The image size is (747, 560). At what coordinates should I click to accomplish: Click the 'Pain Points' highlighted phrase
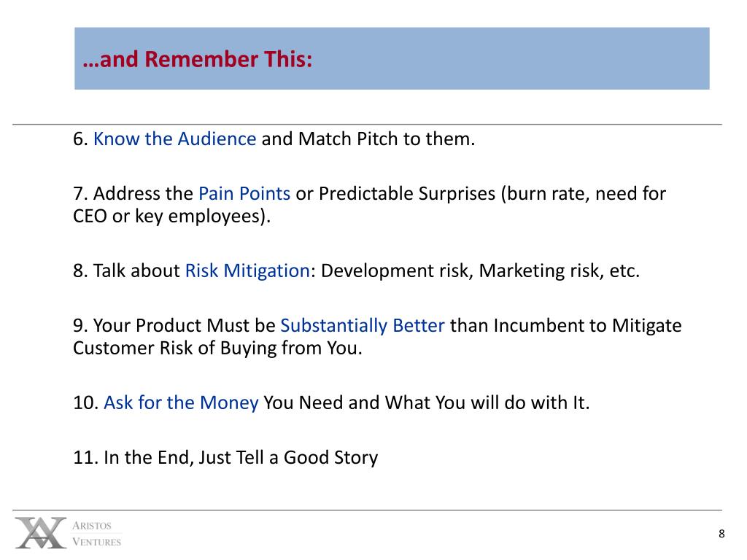pos(244,194)
